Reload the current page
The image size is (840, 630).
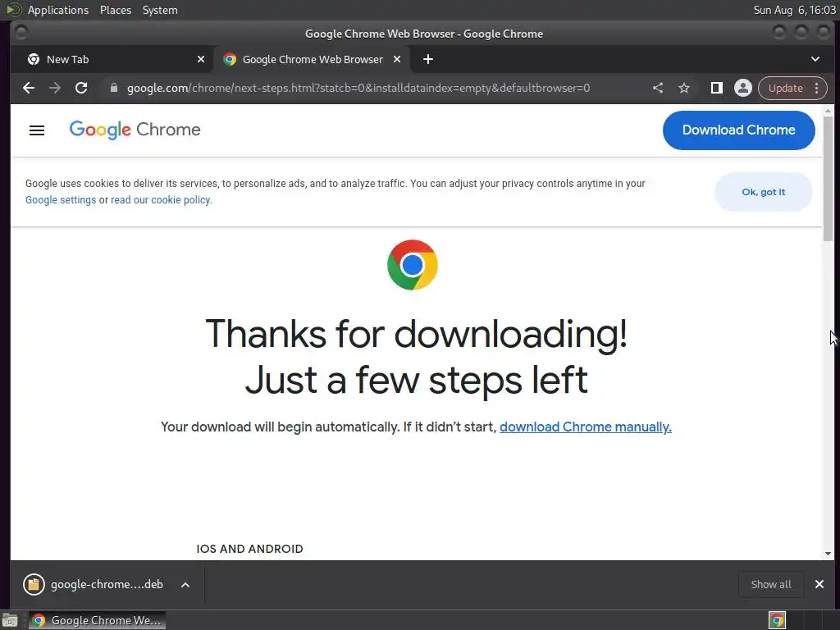pos(81,88)
